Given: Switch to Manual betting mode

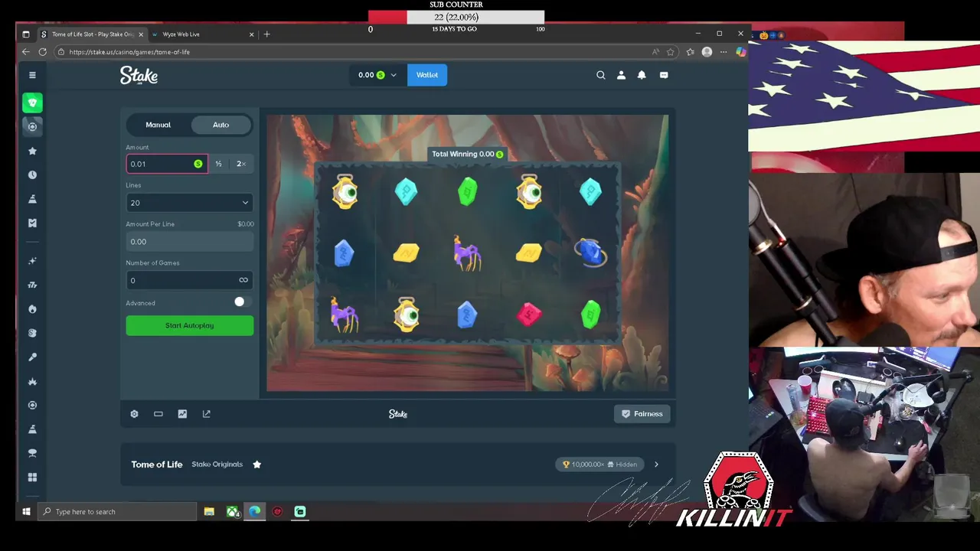Looking at the screenshot, I should [158, 125].
